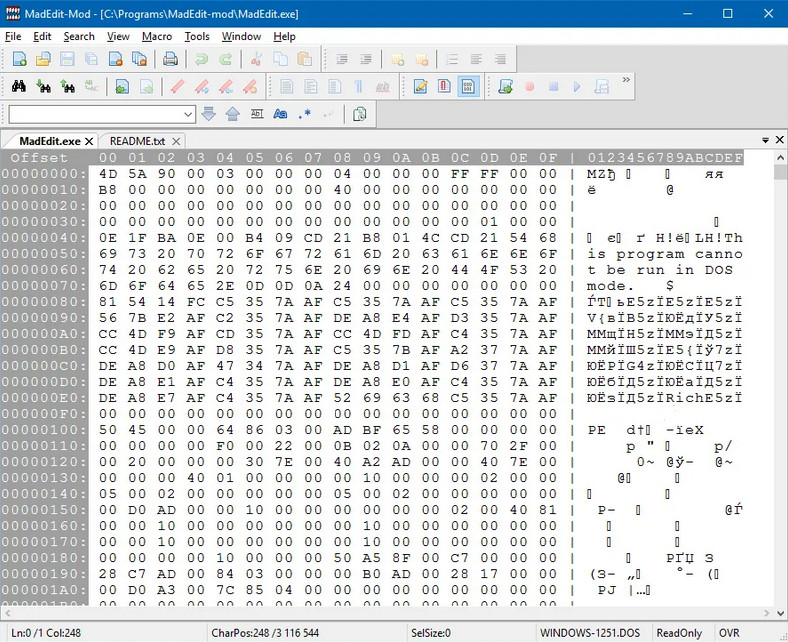The width and height of the screenshot is (788, 642).
Task: Click the New File toolbar icon
Action: [x=19, y=59]
